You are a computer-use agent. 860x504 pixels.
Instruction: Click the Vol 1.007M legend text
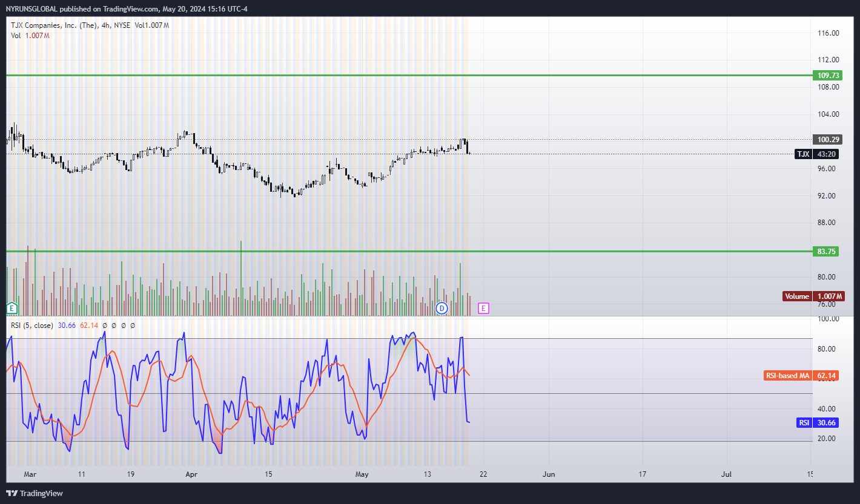point(30,36)
